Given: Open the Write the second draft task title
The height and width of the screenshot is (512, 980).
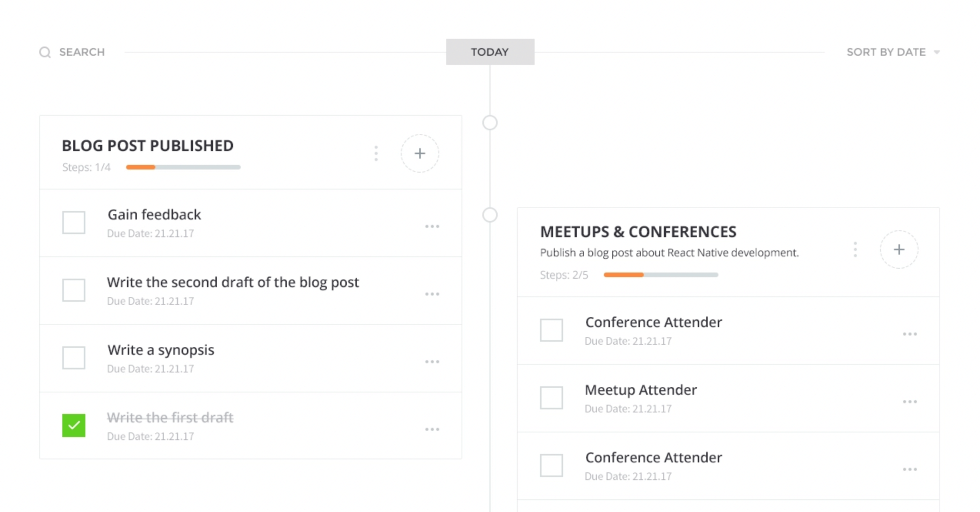Looking at the screenshot, I should [x=233, y=283].
